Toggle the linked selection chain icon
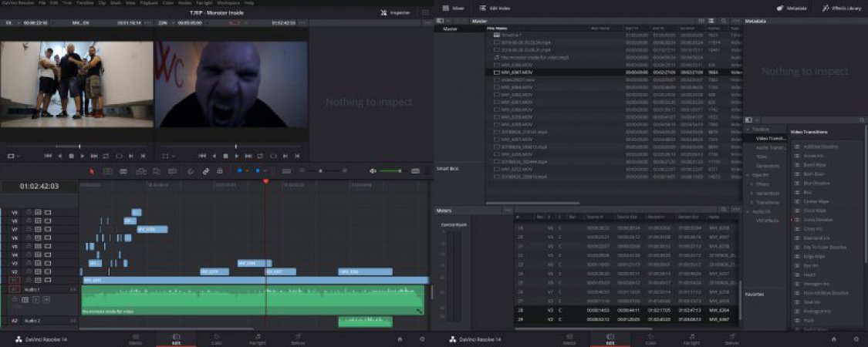This screenshot has width=868, height=347. pos(205,171)
